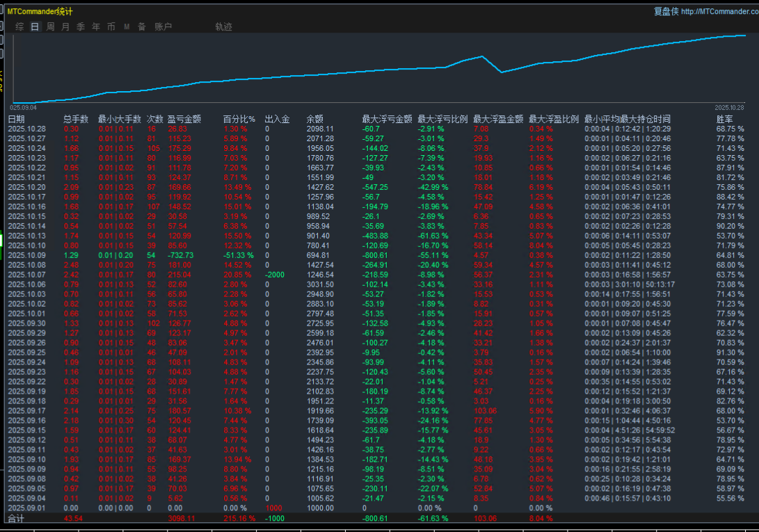The height and width of the screenshot is (532, 759).
Task: Open the 备 notes tab
Action: [x=141, y=27]
